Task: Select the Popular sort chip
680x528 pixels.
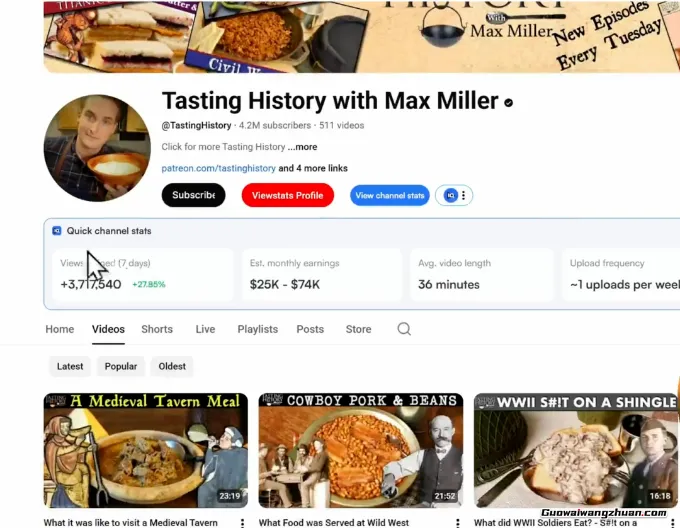Action: pos(121,366)
